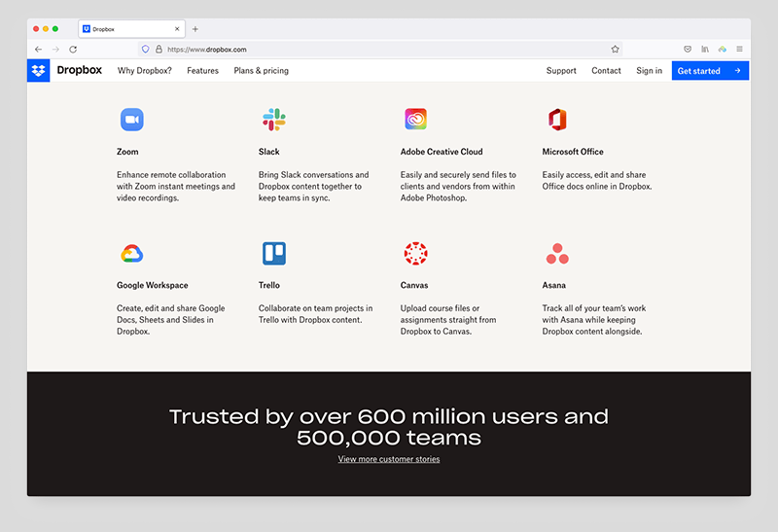Click 'Collaborate on team projects' description
This screenshot has height=532, width=778.
[315, 314]
